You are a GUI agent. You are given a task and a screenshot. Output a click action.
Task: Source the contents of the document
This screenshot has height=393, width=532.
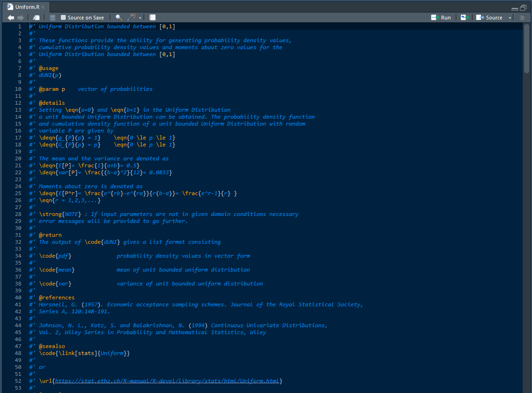pos(489,18)
